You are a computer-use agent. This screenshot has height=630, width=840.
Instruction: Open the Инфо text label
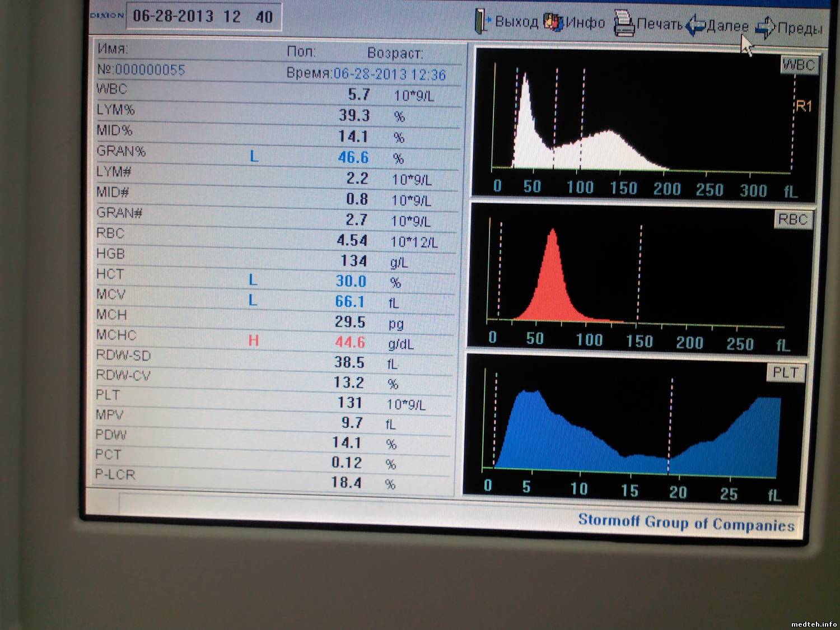coord(585,23)
